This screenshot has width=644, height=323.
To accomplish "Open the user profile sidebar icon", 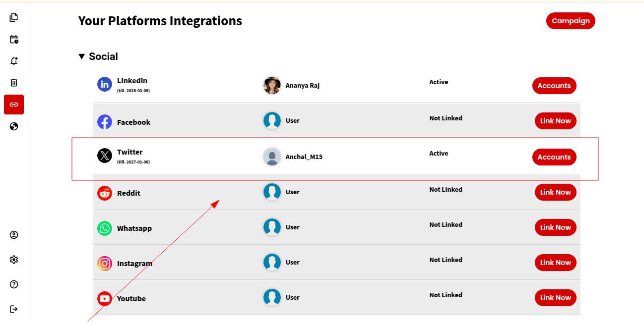I will coord(14,235).
